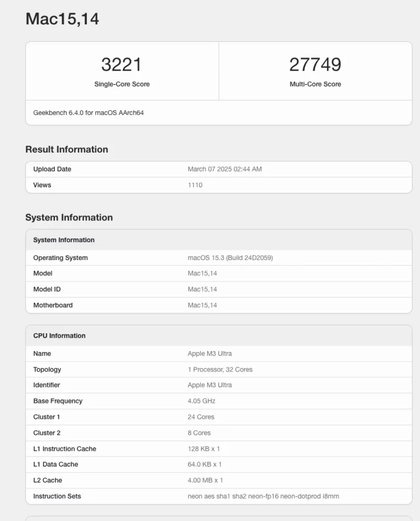This screenshot has width=420, height=521.
Task: Select the 128 KB x 1 value
Action: click(x=204, y=449)
